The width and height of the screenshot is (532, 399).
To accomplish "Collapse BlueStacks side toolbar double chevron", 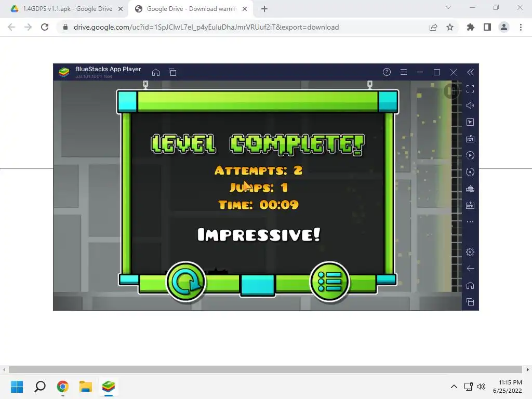I will 470,72.
